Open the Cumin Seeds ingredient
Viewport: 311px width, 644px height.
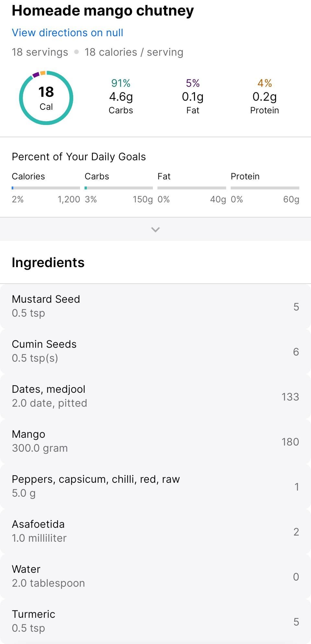click(x=155, y=351)
